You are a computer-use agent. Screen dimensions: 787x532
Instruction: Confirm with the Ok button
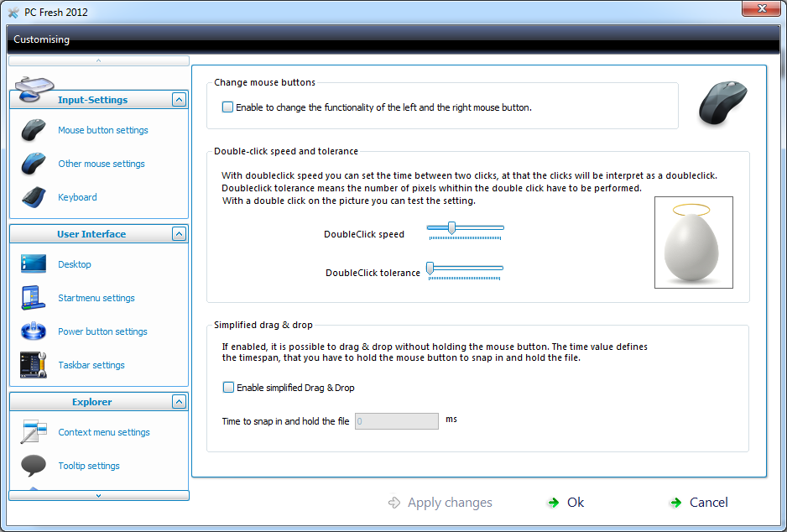[565, 503]
